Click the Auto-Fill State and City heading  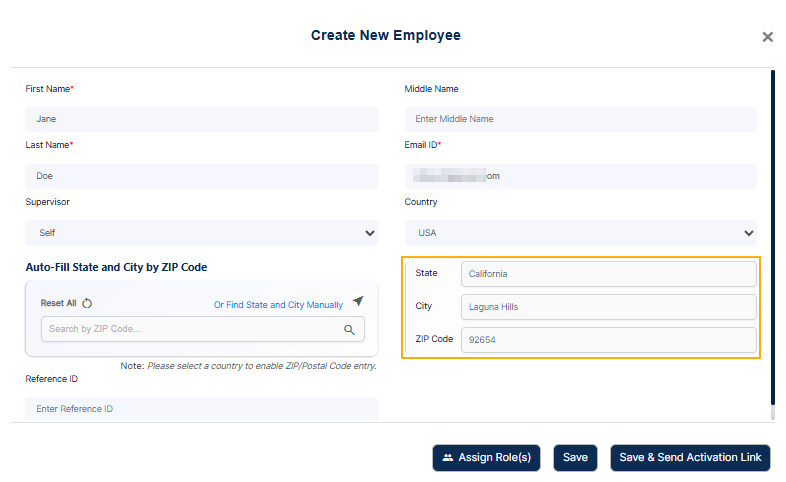tap(116, 268)
